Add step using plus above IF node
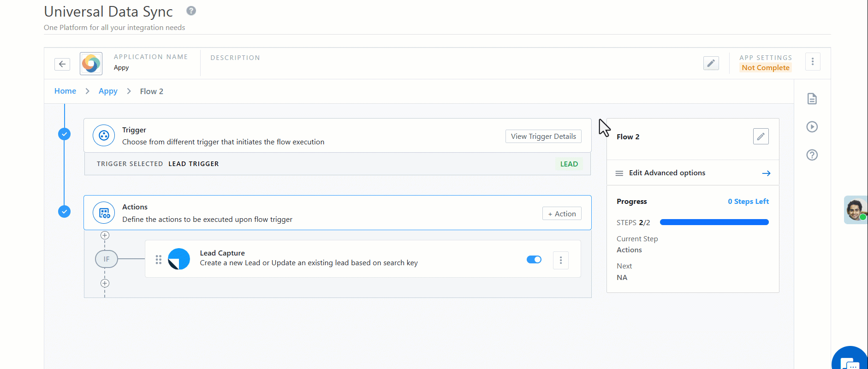Image resolution: width=868 pixels, height=369 pixels. coord(105,235)
